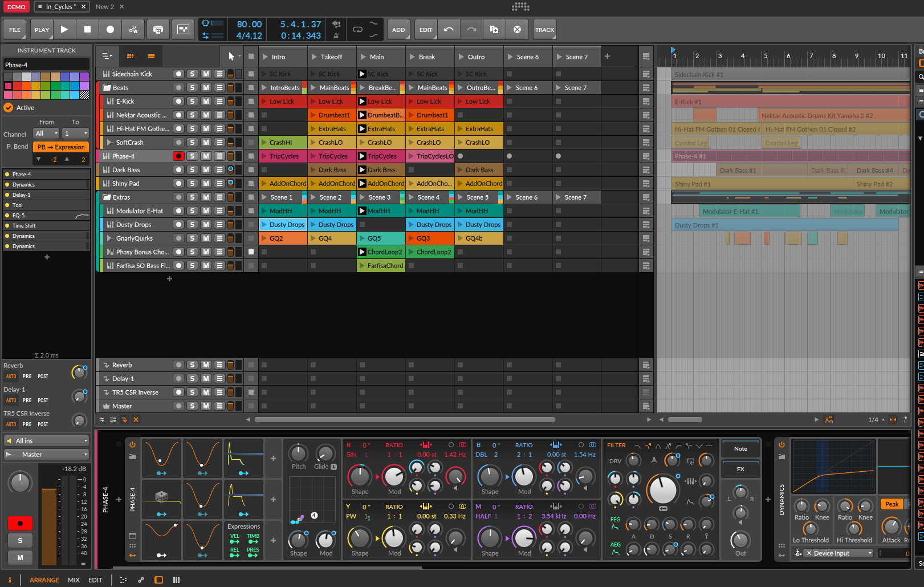Image resolution: width=924 pixels, height=587 pixels.
Task: Switch to EDIT view in bottom bar
Action: [x=95, y=580]
